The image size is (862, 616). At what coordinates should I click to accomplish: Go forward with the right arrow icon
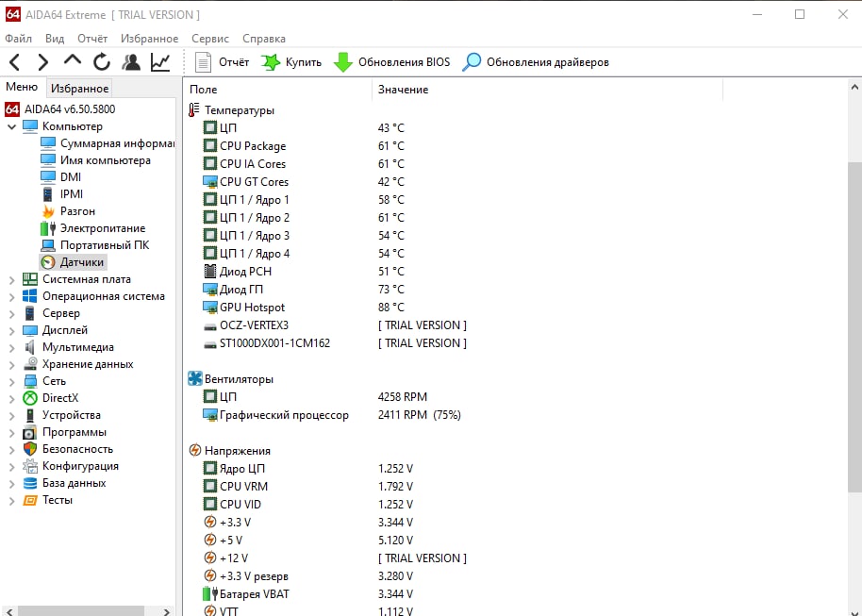point(42,62)
